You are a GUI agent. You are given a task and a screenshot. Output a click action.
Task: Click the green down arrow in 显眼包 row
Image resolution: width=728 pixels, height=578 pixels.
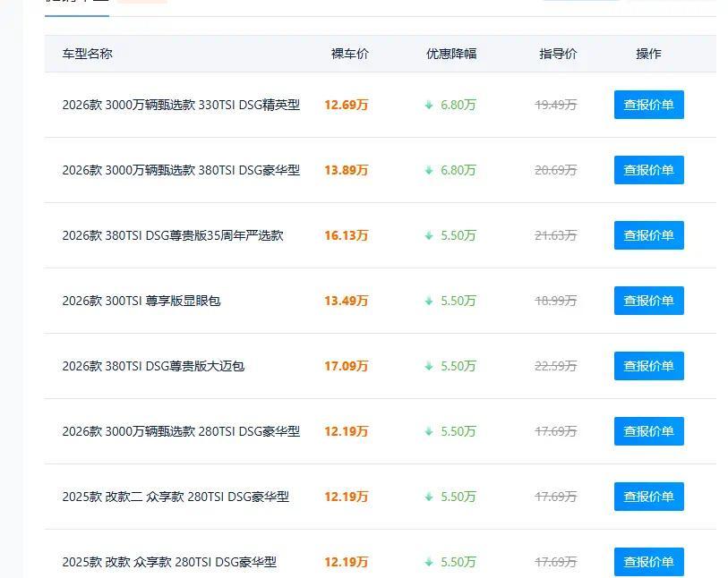pos(429,302)
